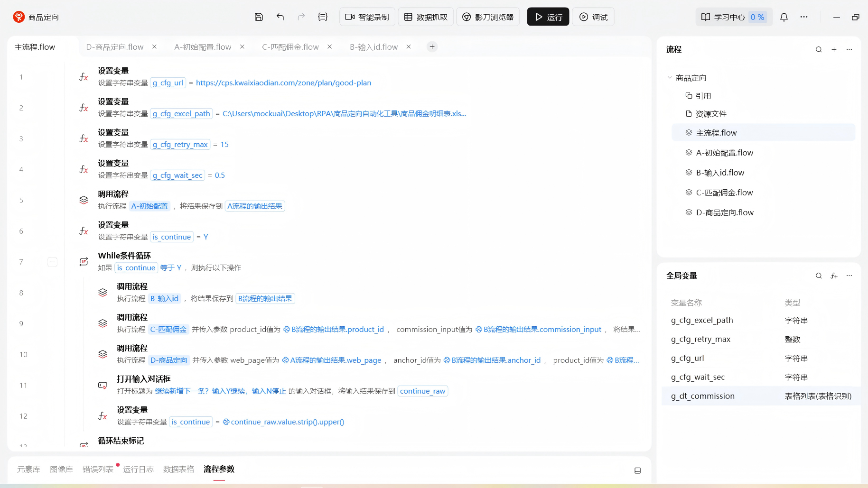The height and width of the screenshot is (488, 868).
Task: Select the While loop icon in step 7
Action: [x=84, y=262]
